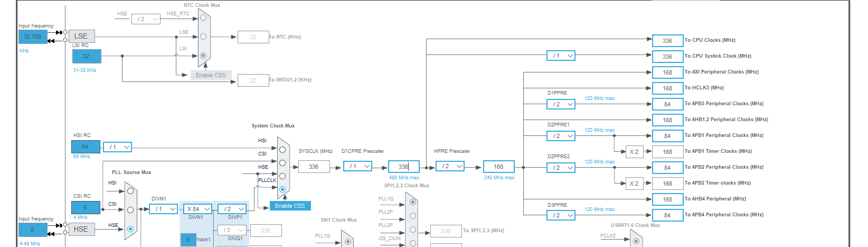Open the HPRE Prescaler /2 dropdown
Screen dimensions: 868x247
point(450,166)
